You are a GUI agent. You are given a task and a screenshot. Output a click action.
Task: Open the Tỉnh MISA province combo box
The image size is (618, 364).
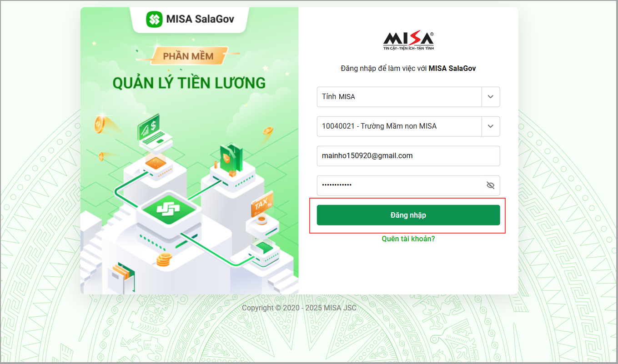(408, 97)
